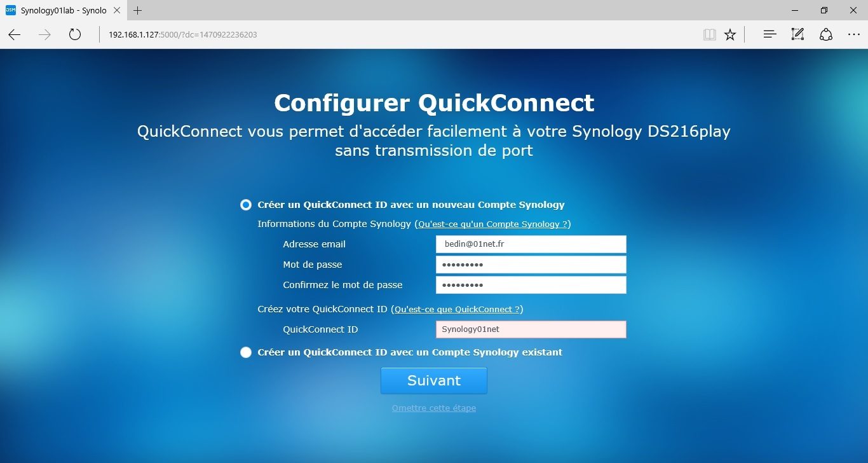The height and width of the screenshot is (463, 868).
Task: Click the forward navigation arrow
Action: pos(44,34)
